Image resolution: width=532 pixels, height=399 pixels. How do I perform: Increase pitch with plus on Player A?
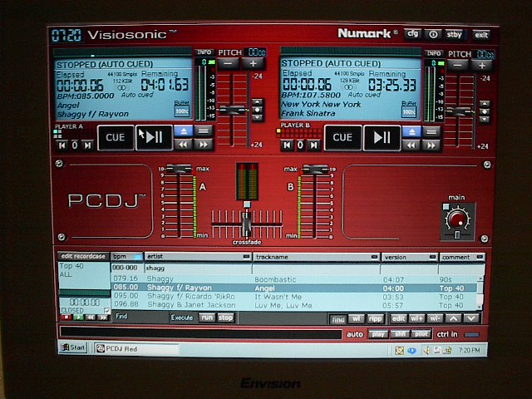tap(253, 63)
